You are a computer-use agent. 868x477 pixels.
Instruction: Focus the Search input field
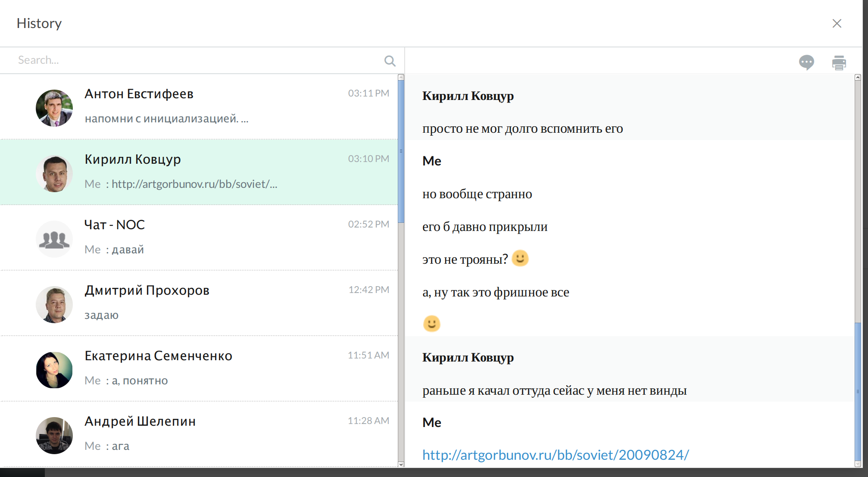pyautogui.click(x=198, y=60)
